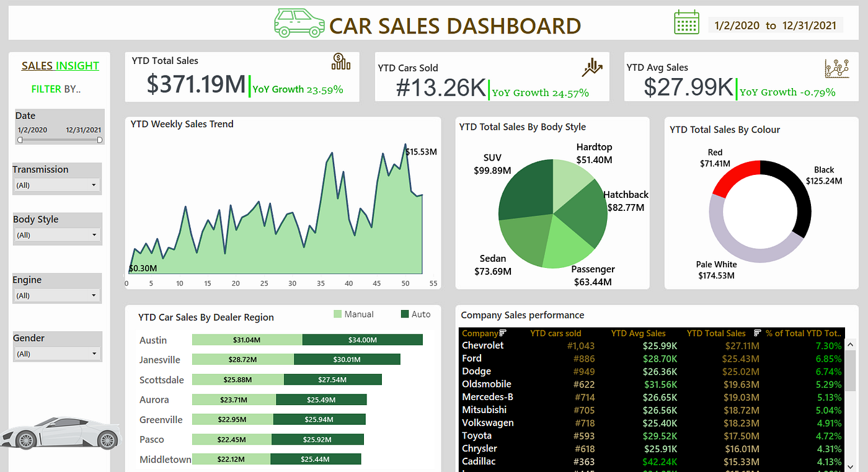Click the green calendar icon
The width and height of the screenshot is (868, 472).
(686, 23)
